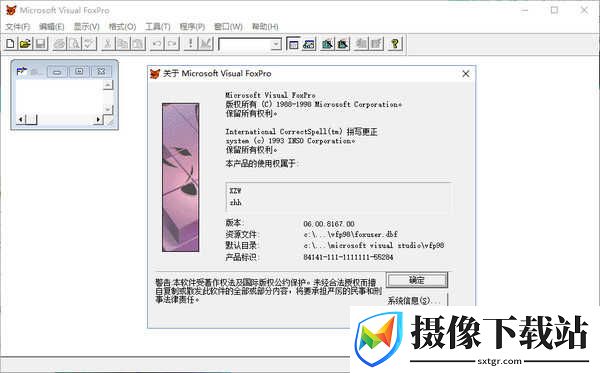This screenshot has width=600, height=373.
Task: Click the Command window vertical scrollbar up arrow
Action: tap(108, 85)
